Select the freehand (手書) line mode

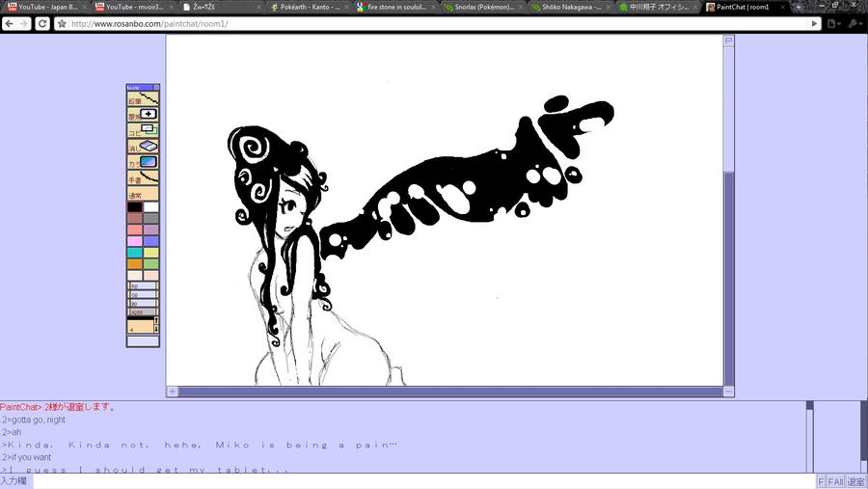click(x=143, y=177)
